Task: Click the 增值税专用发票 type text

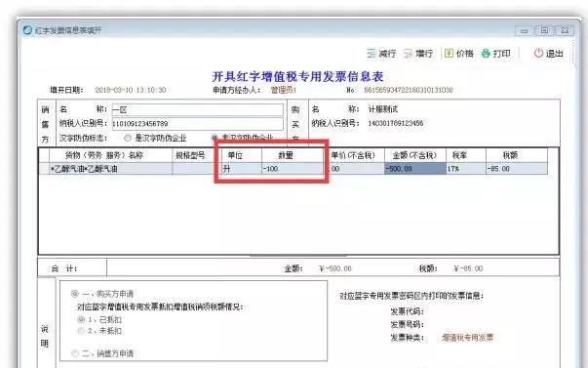Action: [x=468, y=338]
